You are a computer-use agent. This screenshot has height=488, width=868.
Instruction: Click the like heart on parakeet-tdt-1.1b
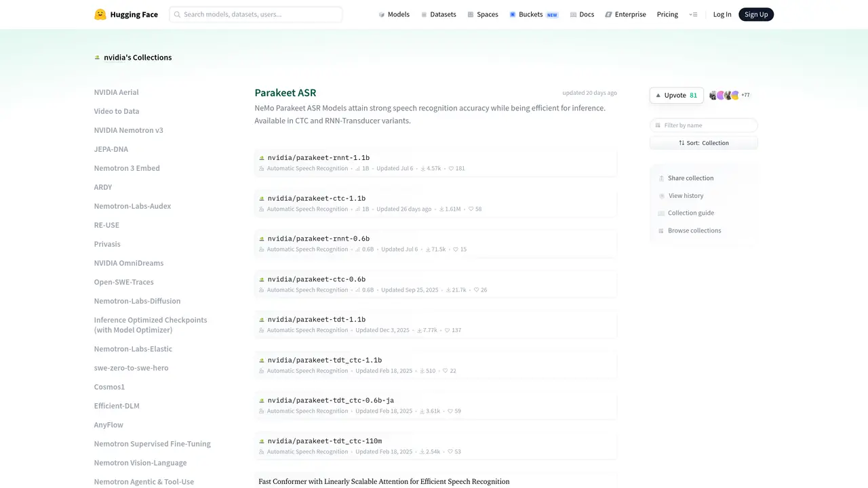[447, 330]
